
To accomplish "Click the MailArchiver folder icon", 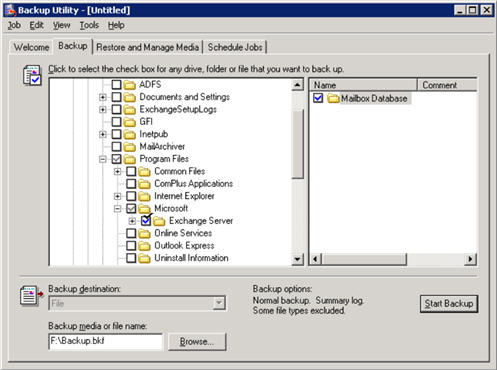I will [x=130, y=146].
